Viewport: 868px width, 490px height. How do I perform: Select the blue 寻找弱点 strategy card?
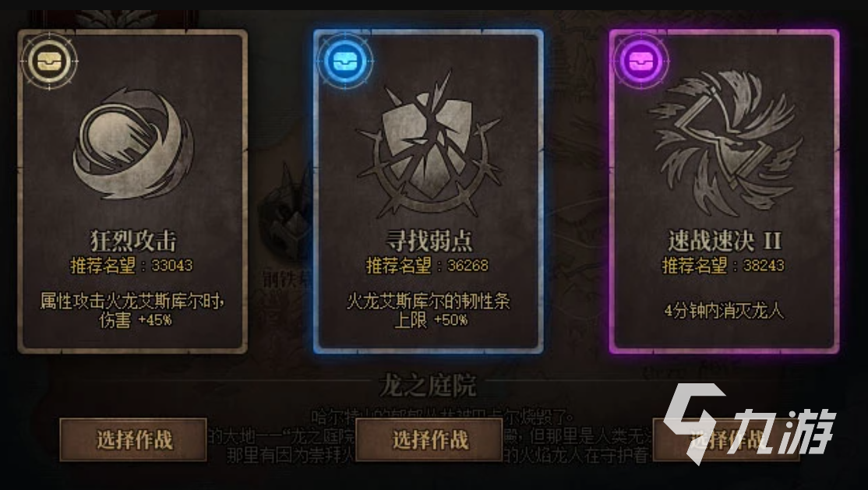tap(428, 192)
